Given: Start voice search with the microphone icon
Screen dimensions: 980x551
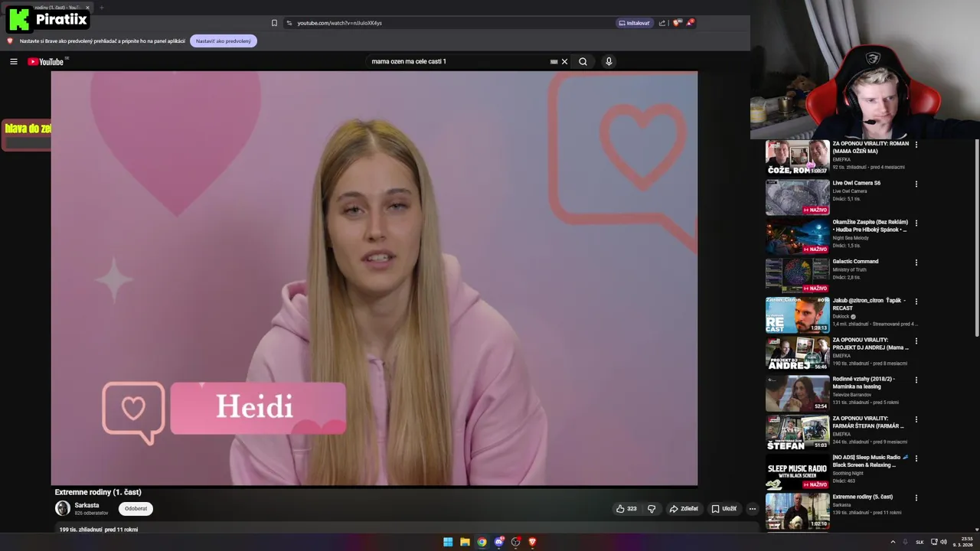Looking at the screenshot, I should 609,62.
